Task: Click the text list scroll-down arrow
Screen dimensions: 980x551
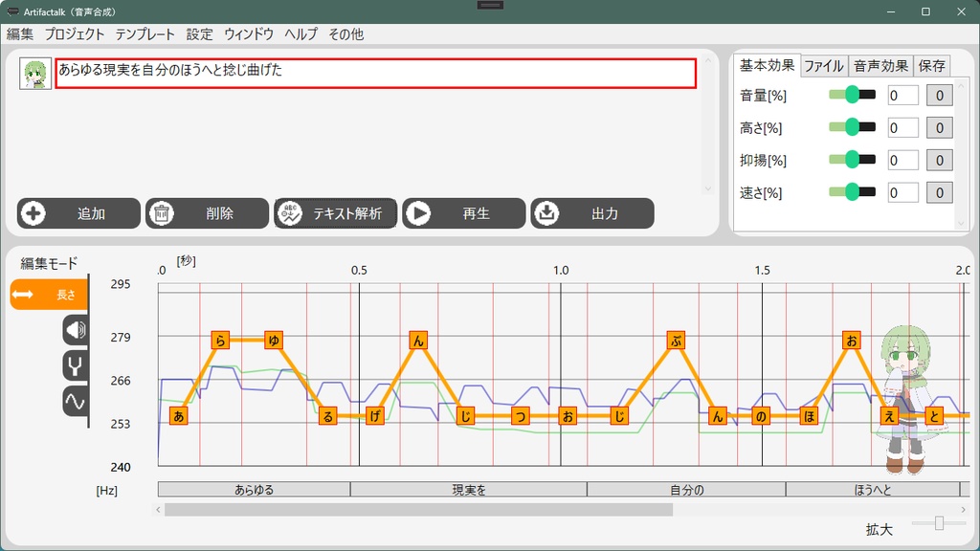Action: pos(707,188)
